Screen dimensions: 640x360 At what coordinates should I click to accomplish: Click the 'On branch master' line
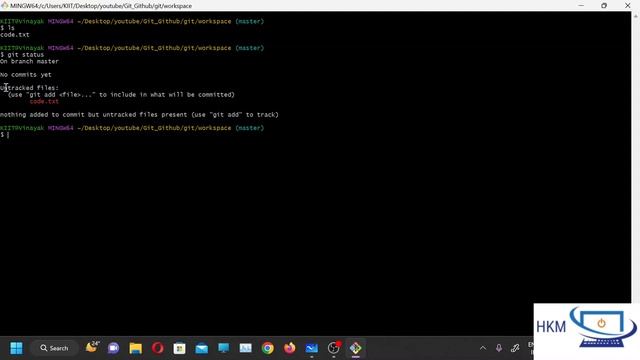29,61
